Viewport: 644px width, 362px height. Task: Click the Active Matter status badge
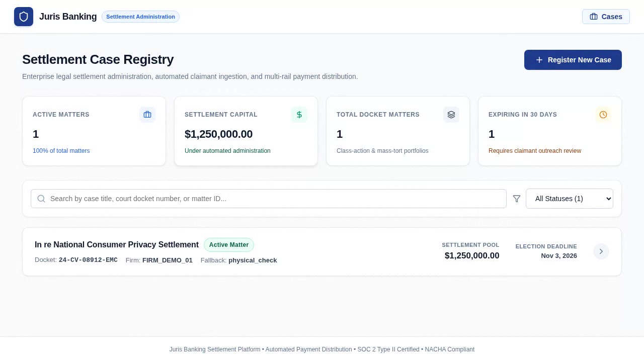(229, 245)
